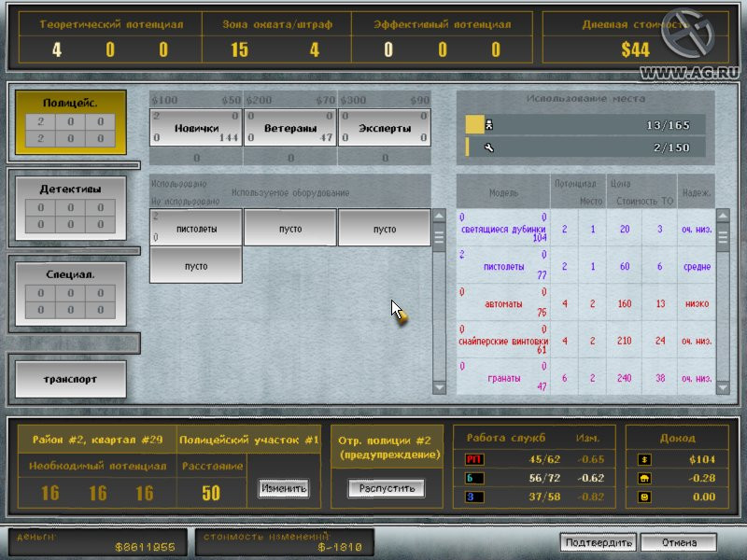The width and height of the screenshot is (747, 560).
Task: Switch to the Полицейс. tab
Action: tap(71, 122)
